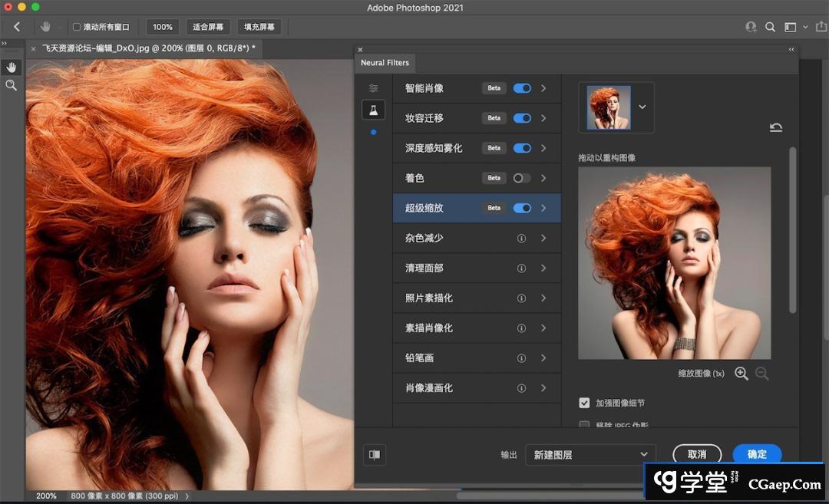
Task: Expand the 妆容迁移 filter chevron
Action: tap(543, 118)
